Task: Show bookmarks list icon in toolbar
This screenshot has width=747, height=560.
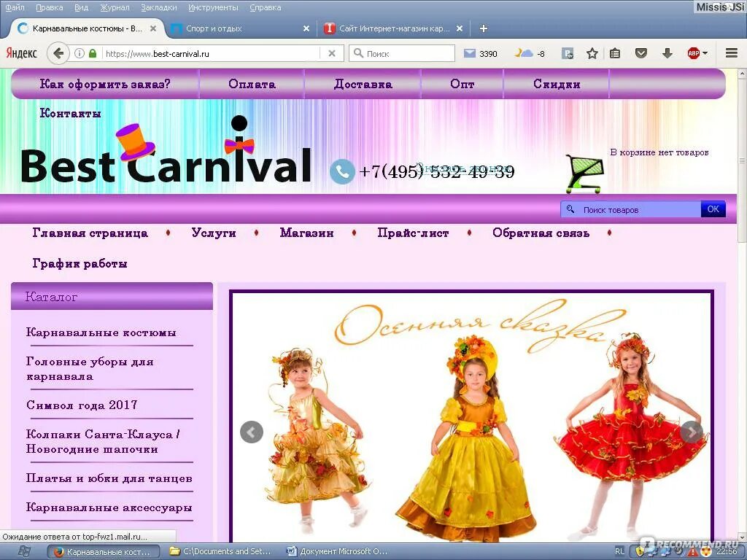Action: [x=615, y=53]
